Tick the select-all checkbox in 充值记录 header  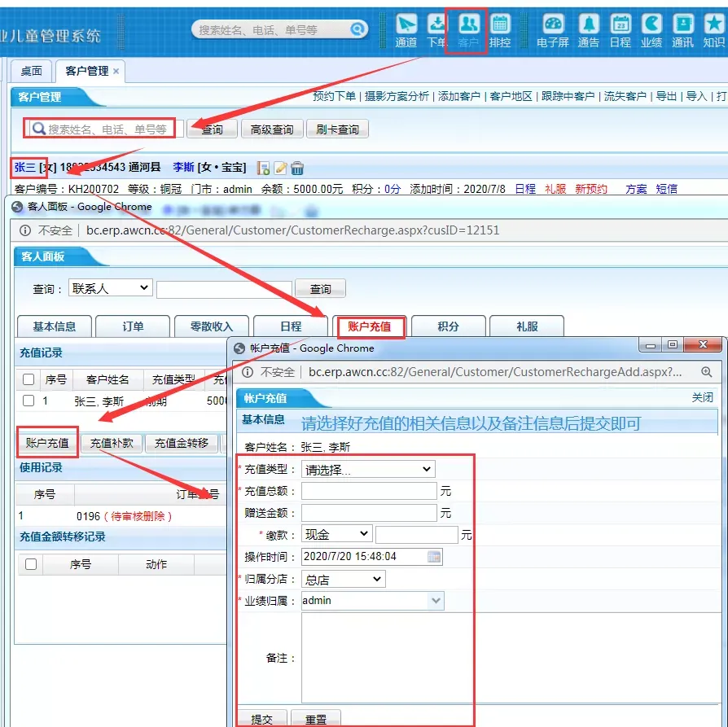tap(29, 379)
